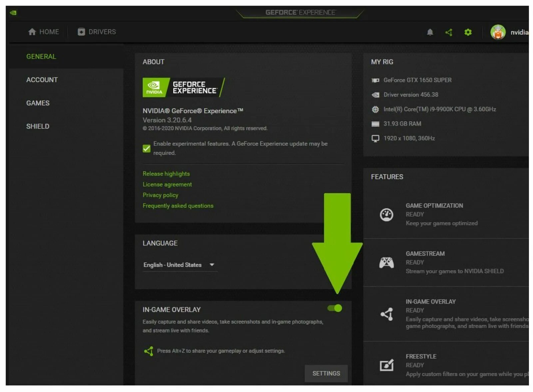Click the Freestyle filter icon
This screenshot has height=392, width=533.
(x=386, y=365)
